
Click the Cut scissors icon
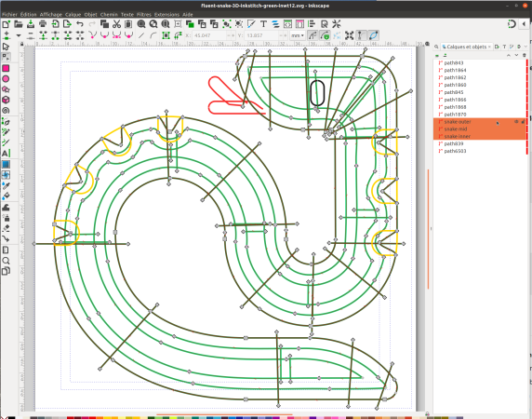pyautogui.click(x=116, y=24)
